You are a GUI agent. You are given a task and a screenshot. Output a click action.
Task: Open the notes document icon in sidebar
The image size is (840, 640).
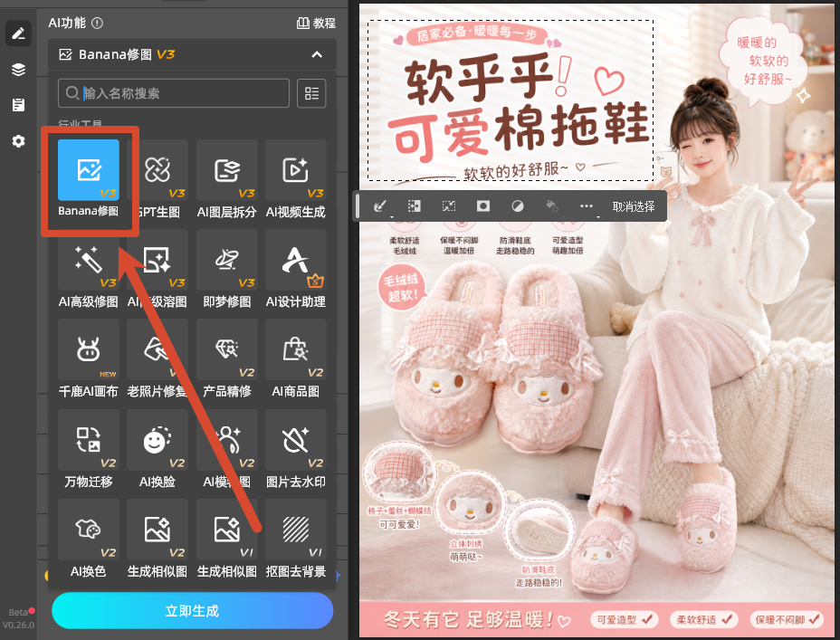click(x=19, y=105)
